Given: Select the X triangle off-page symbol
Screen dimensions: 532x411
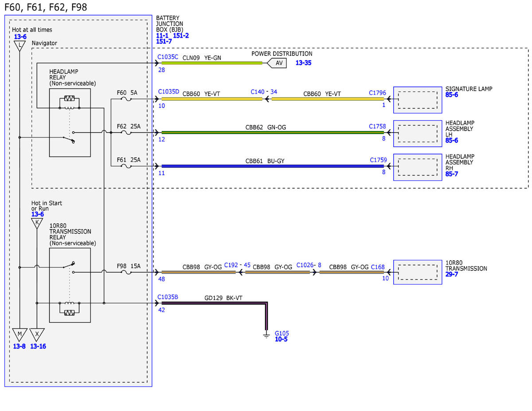Looking at the screenshot, I should (x=37, y=334).
